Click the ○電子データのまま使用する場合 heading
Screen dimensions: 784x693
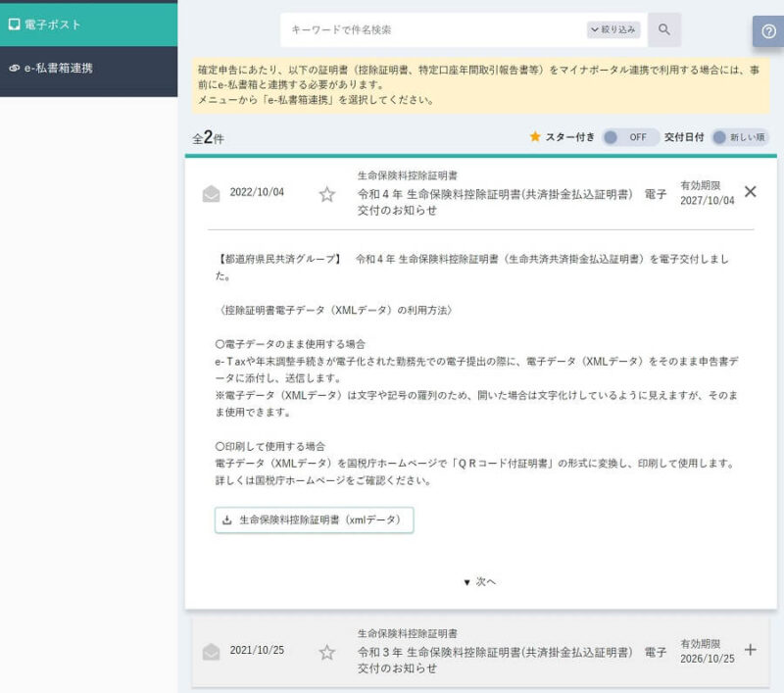(x=290, y=344)
